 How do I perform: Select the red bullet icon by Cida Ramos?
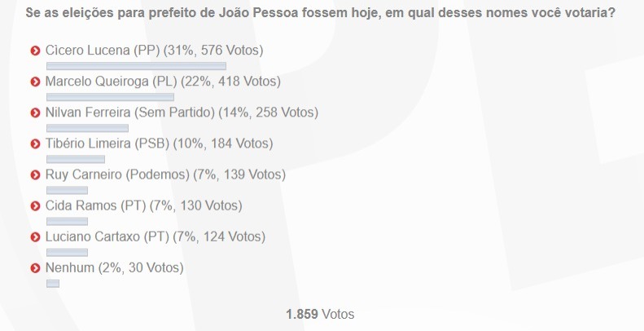click(36, 205)
